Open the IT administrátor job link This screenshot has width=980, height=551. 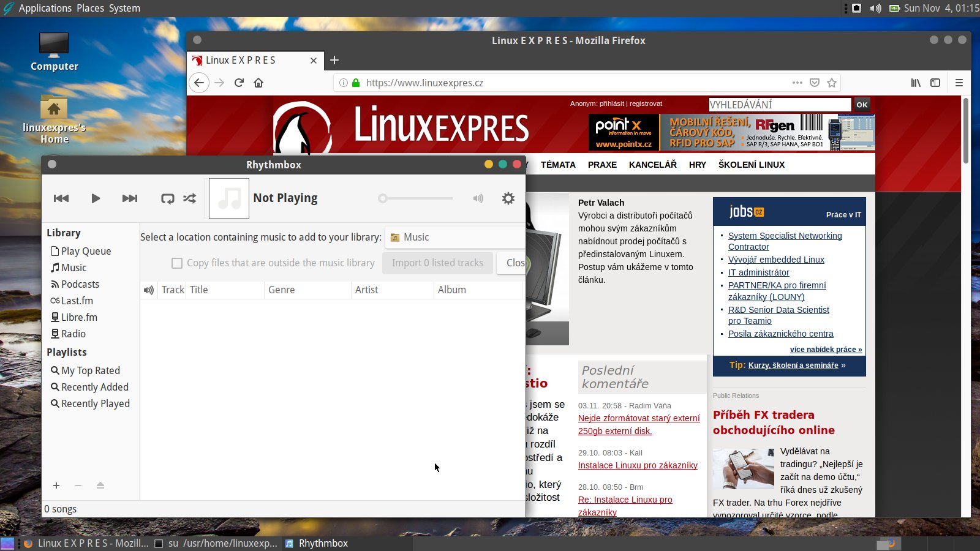[759, 272]
